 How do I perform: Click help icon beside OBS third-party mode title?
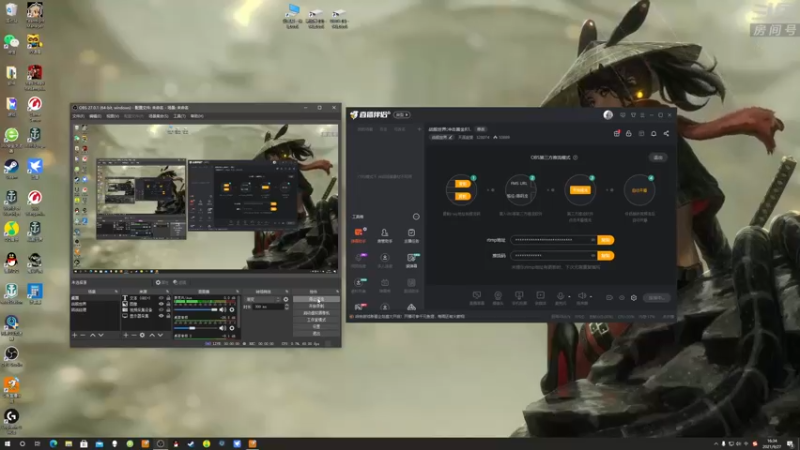(x=576, y=158)
